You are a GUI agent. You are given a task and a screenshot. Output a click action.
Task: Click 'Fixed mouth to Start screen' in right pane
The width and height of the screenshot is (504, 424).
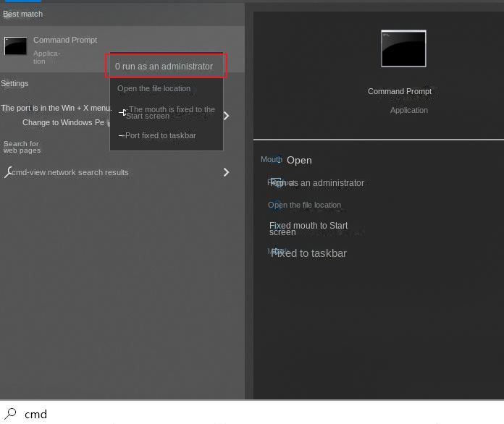(308, 229)
